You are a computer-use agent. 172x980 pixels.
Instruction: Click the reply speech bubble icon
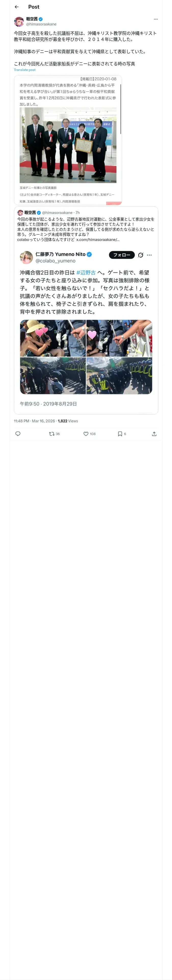[18, 434]
